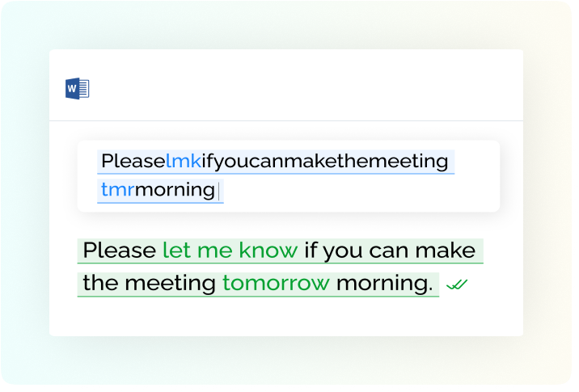
Task: Click the divider line under the Word header
Action: tap(286, 121)
